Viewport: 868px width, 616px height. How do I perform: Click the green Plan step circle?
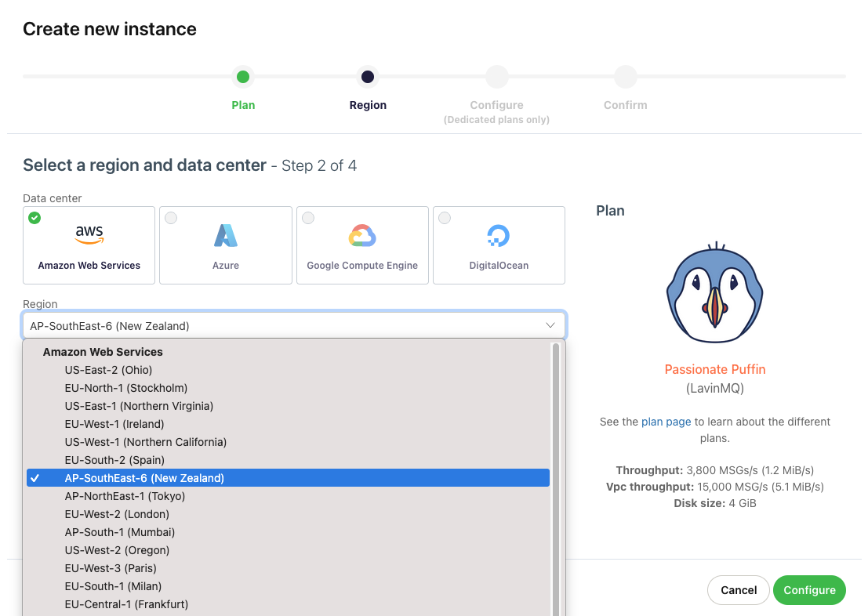[x=243, y=77]
